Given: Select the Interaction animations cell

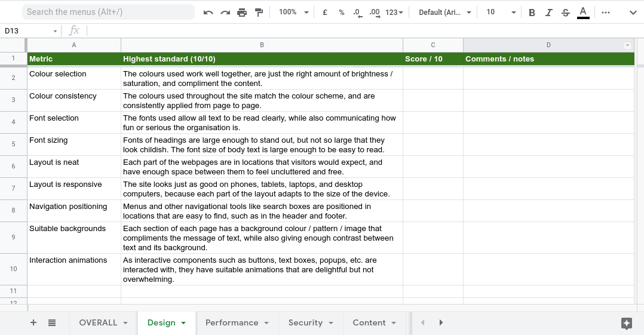Looking at the screenshot, I should pyautogui.click(x=74, y=269).
